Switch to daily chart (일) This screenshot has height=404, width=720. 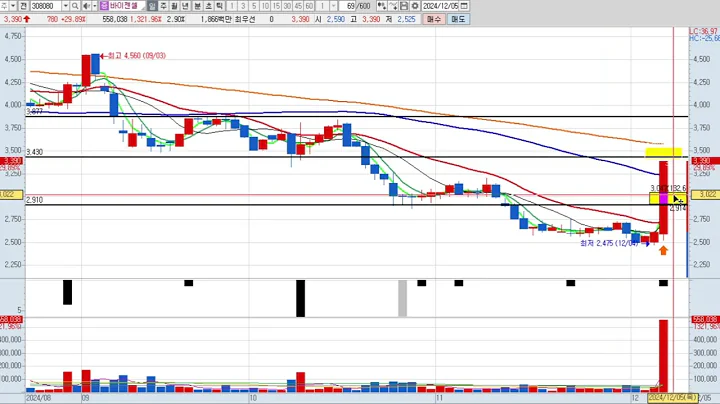point(152,6)
